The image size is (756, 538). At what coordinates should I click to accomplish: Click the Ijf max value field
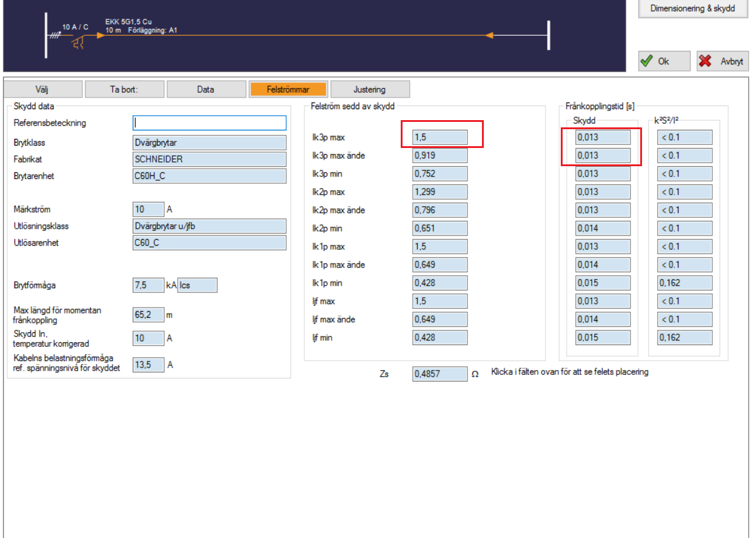pos(440,301)
